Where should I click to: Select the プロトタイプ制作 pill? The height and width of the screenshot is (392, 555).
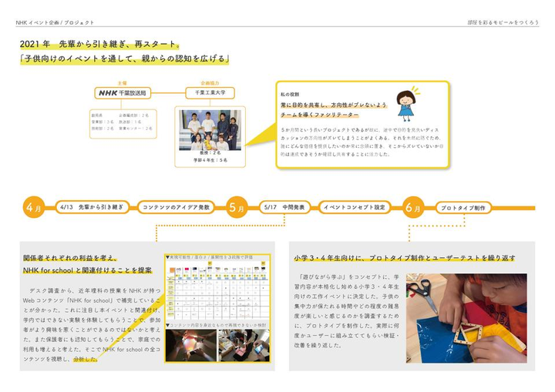coord(463,208)
